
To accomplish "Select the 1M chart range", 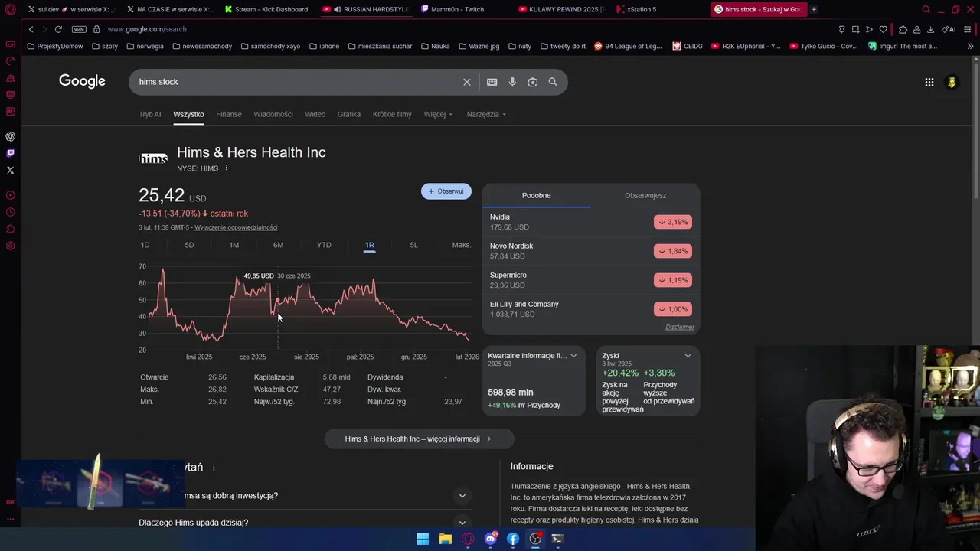I will click(234, 245).
